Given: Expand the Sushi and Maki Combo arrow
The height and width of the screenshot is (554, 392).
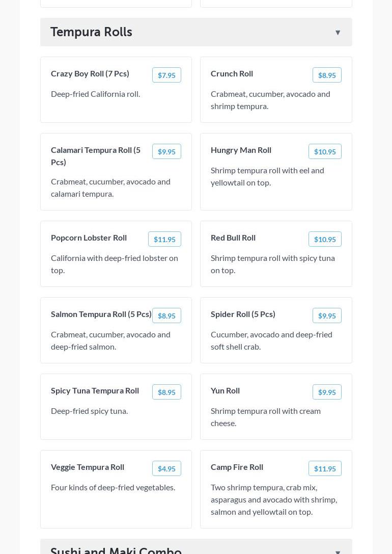Looking at the screenshot, I should 338,551.
